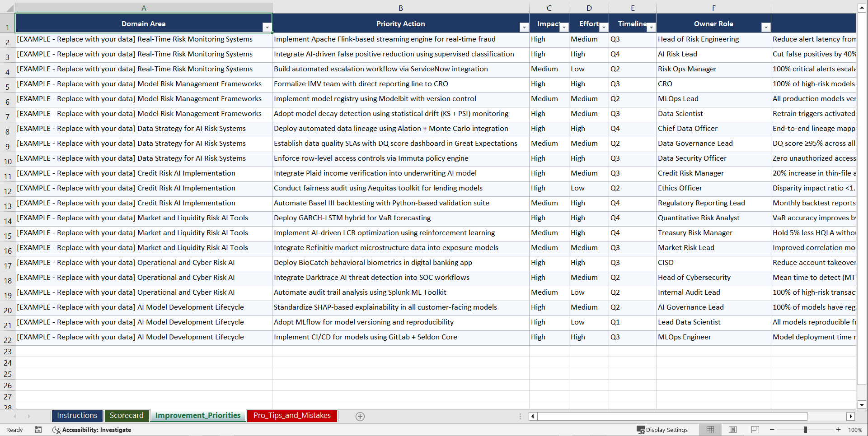Add a new worksheet with the plus icon

(360, 416)
